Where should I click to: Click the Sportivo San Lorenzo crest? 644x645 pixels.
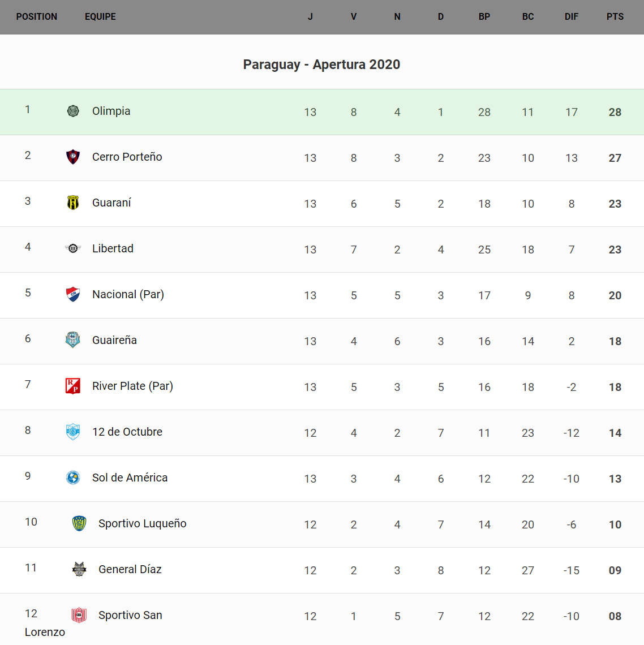coord(79,615)
